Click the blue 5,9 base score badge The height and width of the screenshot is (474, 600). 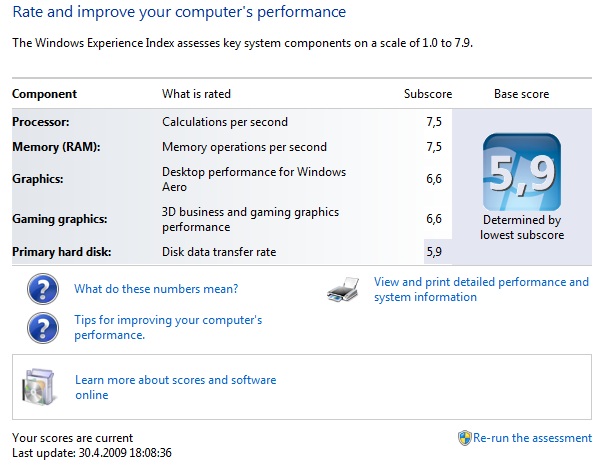(522, 172)
